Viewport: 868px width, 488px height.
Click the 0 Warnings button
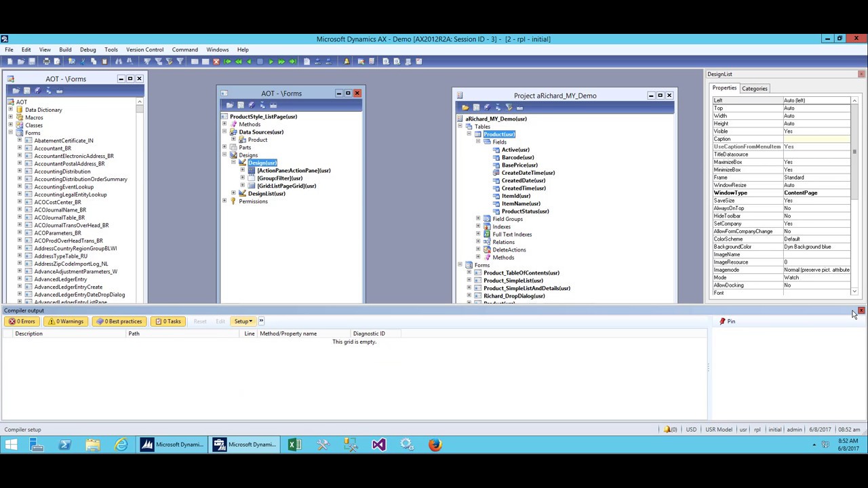pos(66,321)
